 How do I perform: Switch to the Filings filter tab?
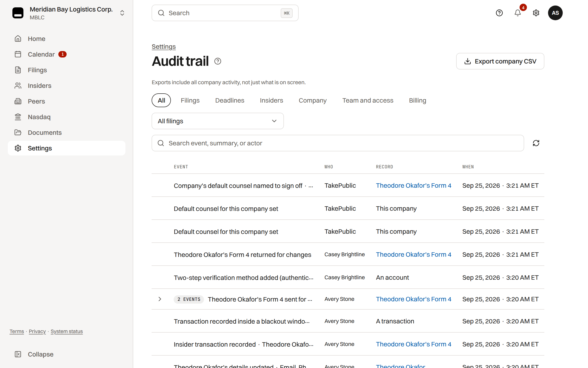[x=190, y=100]
